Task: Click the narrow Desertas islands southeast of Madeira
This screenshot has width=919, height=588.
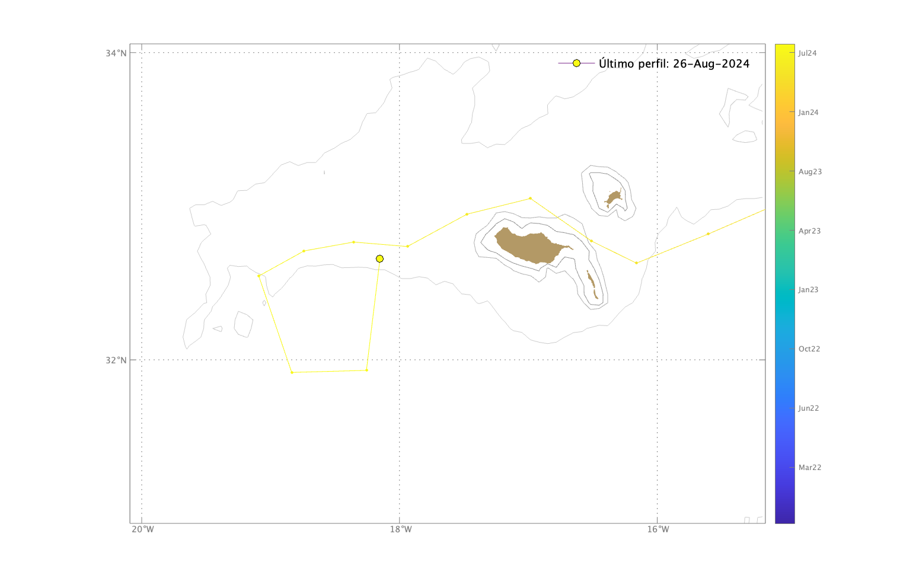Action: pos(591,283)
